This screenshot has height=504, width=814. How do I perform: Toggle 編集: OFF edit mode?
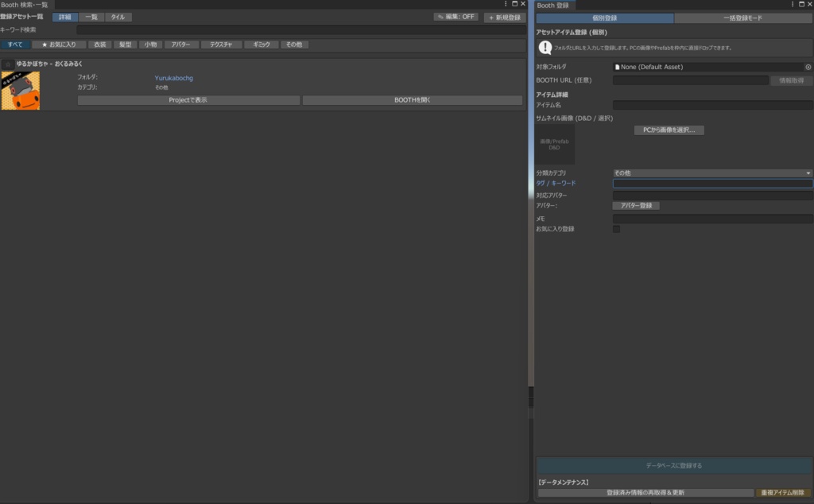pos(455,17)
